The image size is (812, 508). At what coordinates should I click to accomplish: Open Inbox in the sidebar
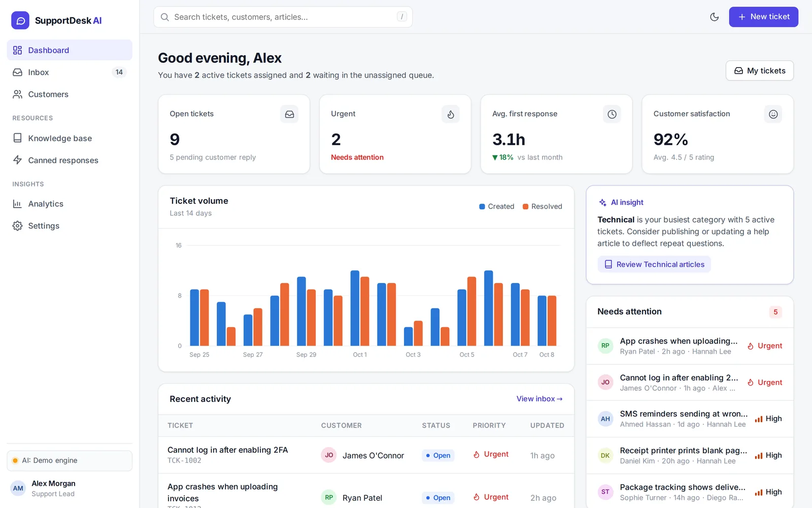point(70,72)
